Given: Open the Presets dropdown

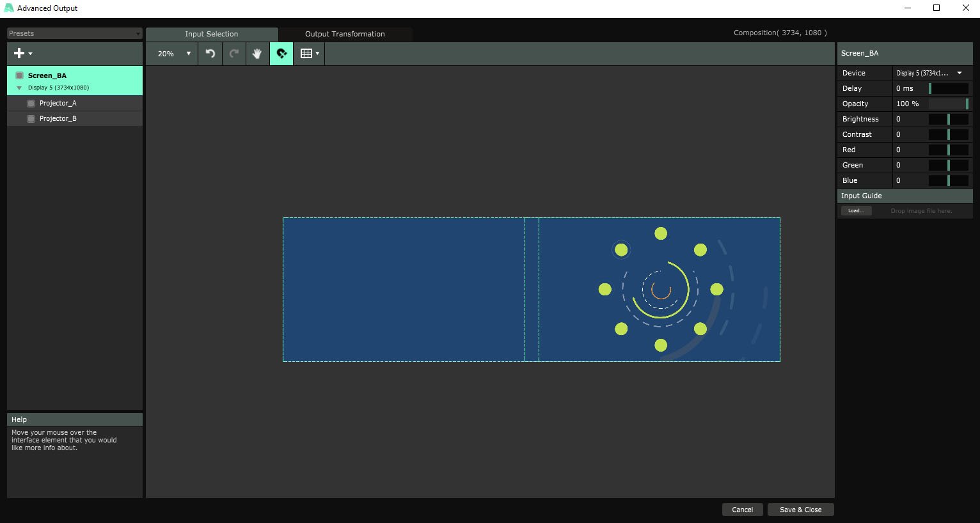Looking at the screenshot, I should point(74,33).
